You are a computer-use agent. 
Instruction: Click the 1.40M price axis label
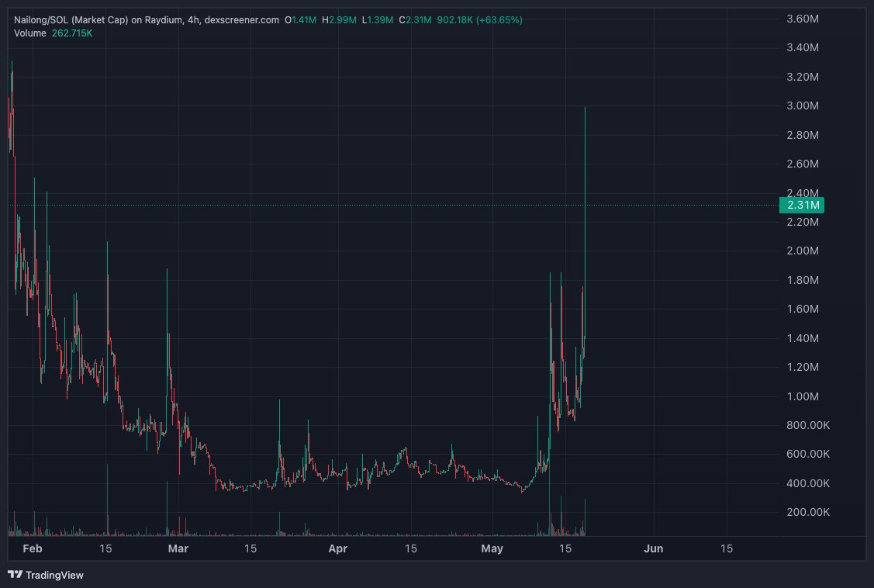click(803, 338)
